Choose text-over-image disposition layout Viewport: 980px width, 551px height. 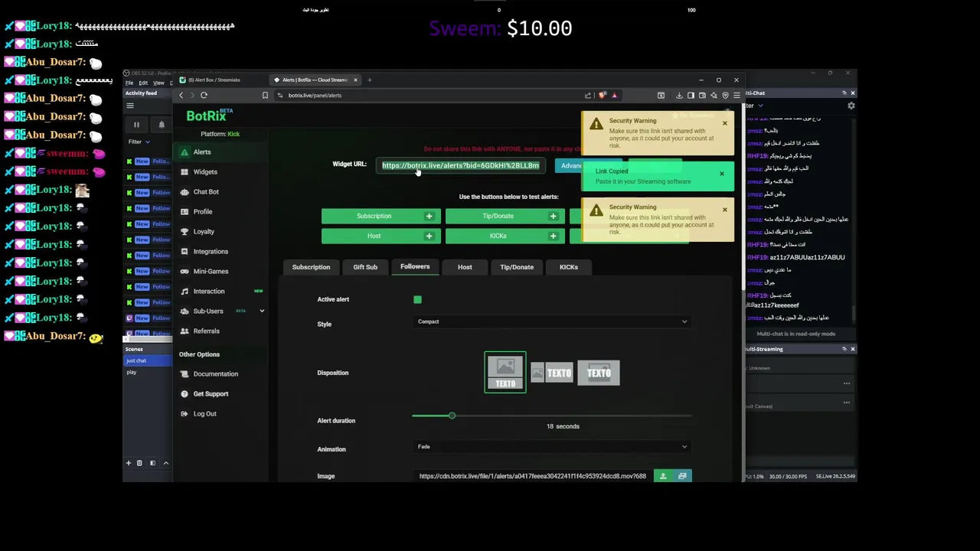[x=599, y=373]
